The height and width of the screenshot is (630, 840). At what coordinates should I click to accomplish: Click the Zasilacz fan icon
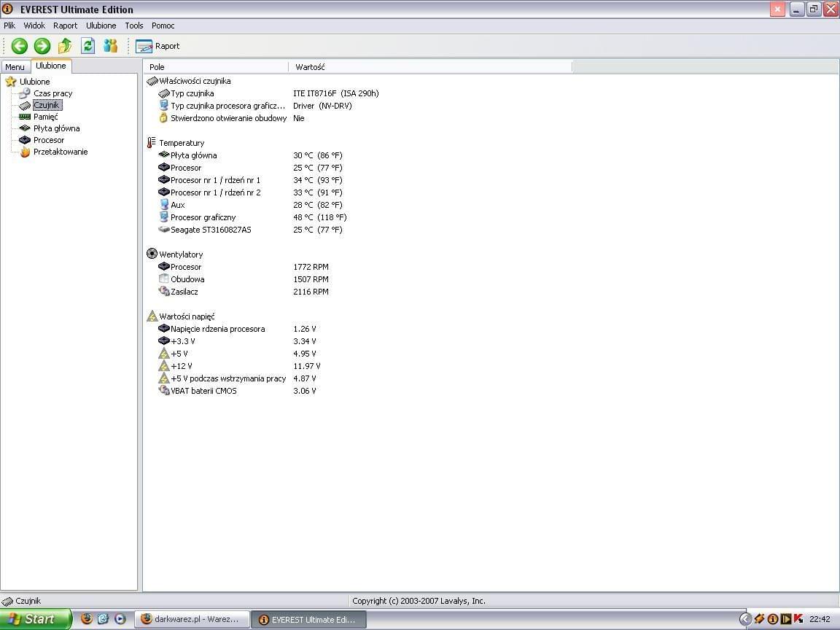point(164,291)
